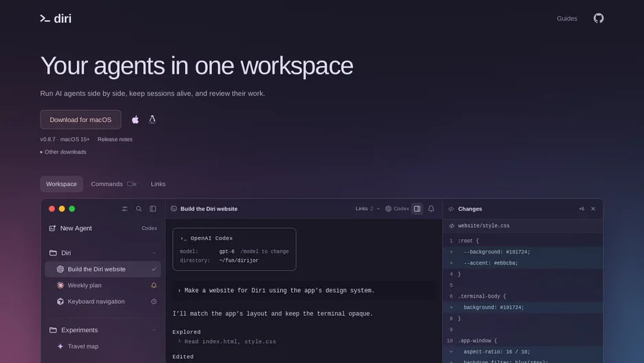Image resolution: width=644 pixels, height=363 pixels.
Task: Select the Apple macOS platform icon
Action: pyautogui.click(x=135, y=120)
